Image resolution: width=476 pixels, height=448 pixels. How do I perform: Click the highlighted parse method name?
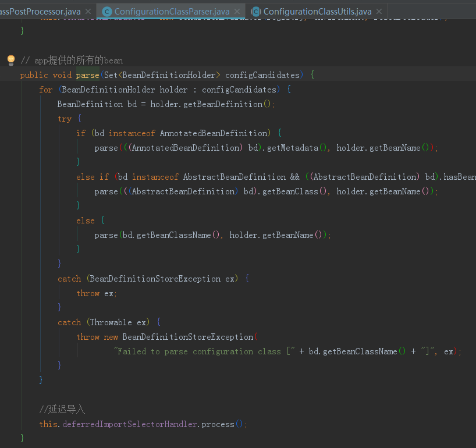pos(87,74)
